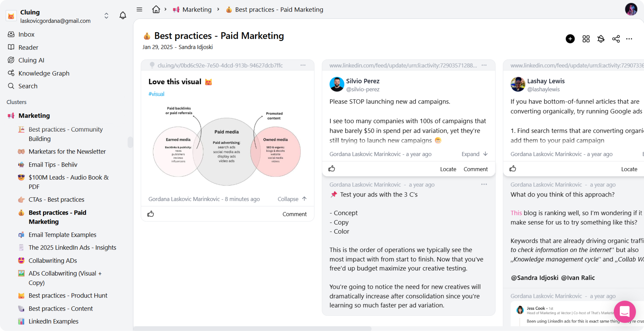Expand Silvio Perez's post text
This screenshot has width=644, height=331.
[474, 154]
